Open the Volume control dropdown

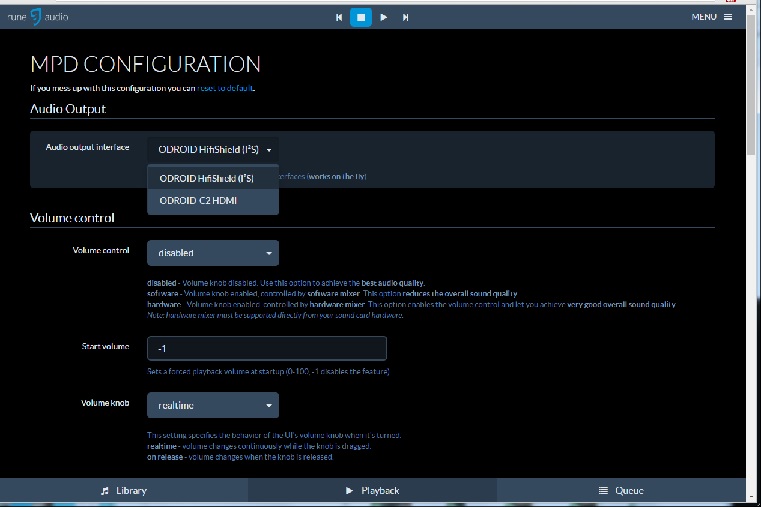(x=213, y=253)
